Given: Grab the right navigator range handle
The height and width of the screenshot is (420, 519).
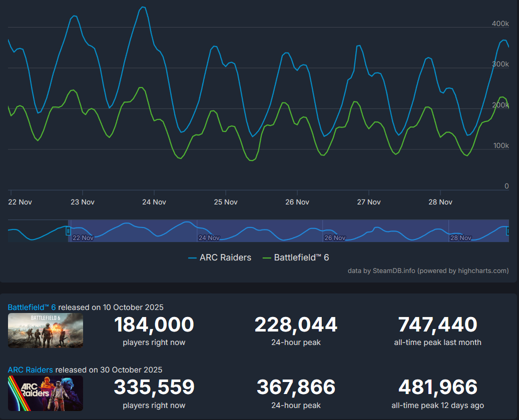Looking at the screenshot, I should 508,231.
